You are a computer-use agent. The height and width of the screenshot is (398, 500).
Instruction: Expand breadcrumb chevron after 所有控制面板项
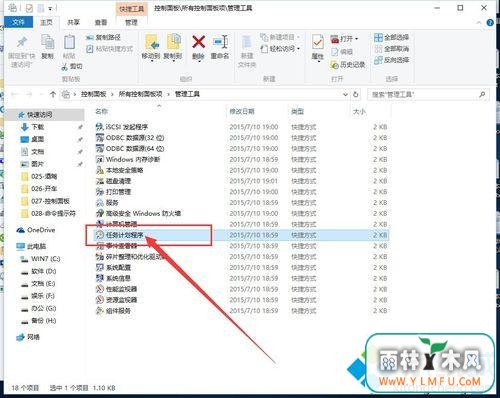[169, 95]
